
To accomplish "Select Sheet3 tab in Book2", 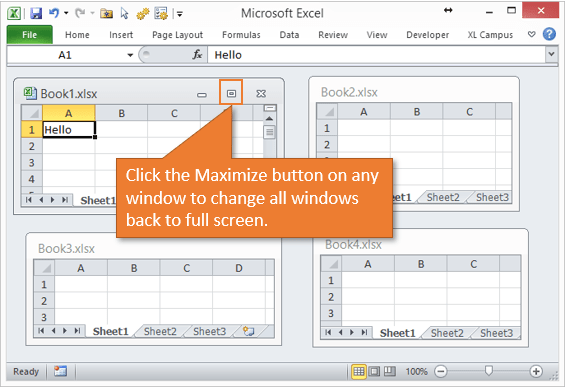I will pos(492,197).
